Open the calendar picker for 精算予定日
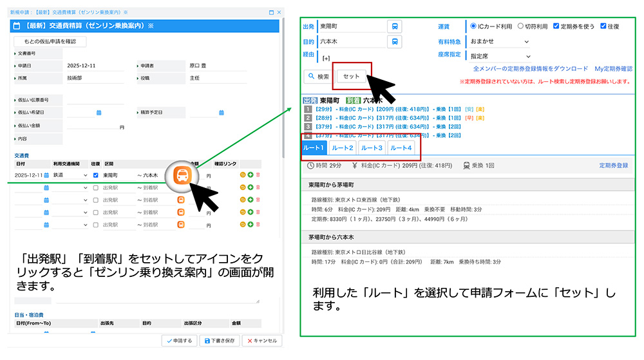The width and height of the screenshot is (644, 360). [221, 112]
